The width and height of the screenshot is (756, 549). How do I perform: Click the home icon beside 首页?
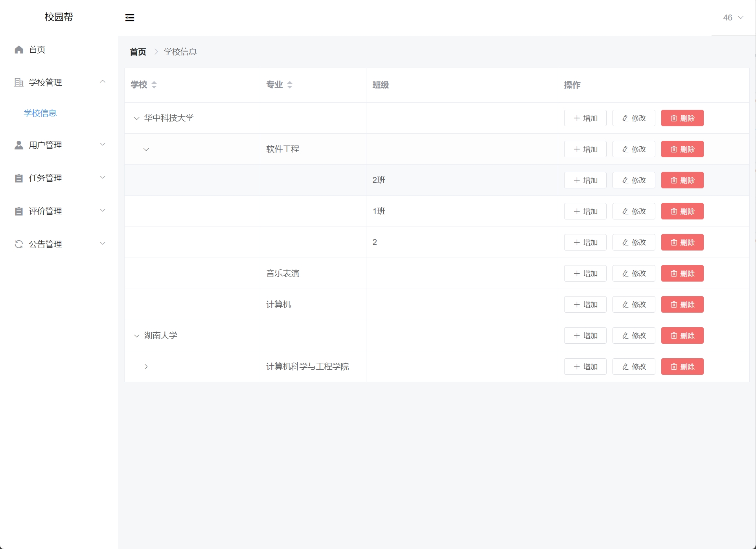tap(19, 50)
